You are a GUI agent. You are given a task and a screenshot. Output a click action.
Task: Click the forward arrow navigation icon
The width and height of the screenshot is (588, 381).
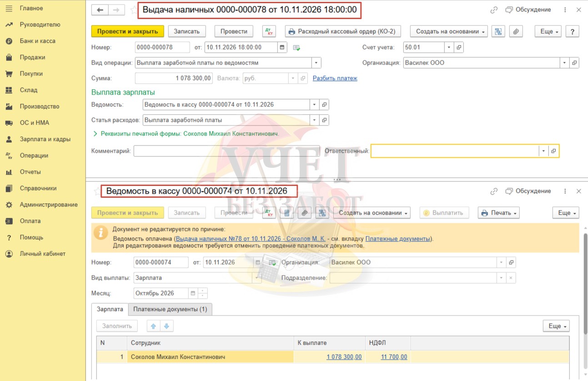(116, 10)
